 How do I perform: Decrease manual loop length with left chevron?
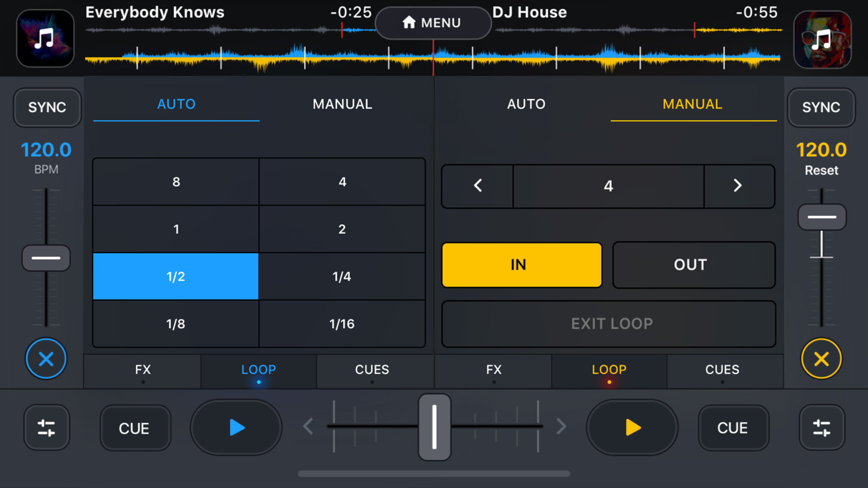pyautogui.click(x=478, y=186)
